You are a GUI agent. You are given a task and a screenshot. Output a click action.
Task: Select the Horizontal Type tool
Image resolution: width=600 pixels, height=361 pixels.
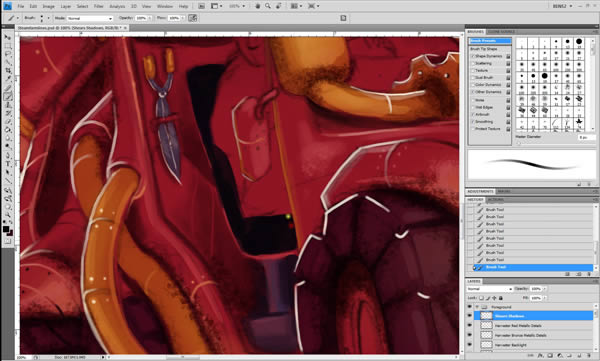click(x=8, y=164)
